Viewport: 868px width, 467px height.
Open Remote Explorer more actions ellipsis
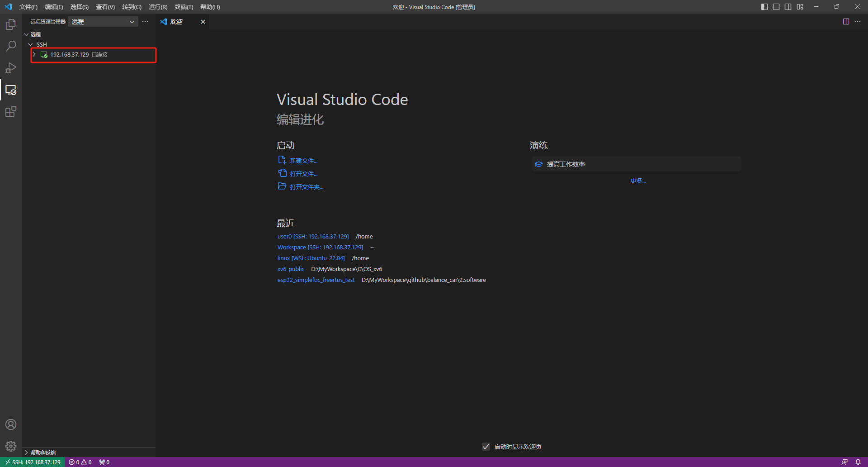[145, 22]
